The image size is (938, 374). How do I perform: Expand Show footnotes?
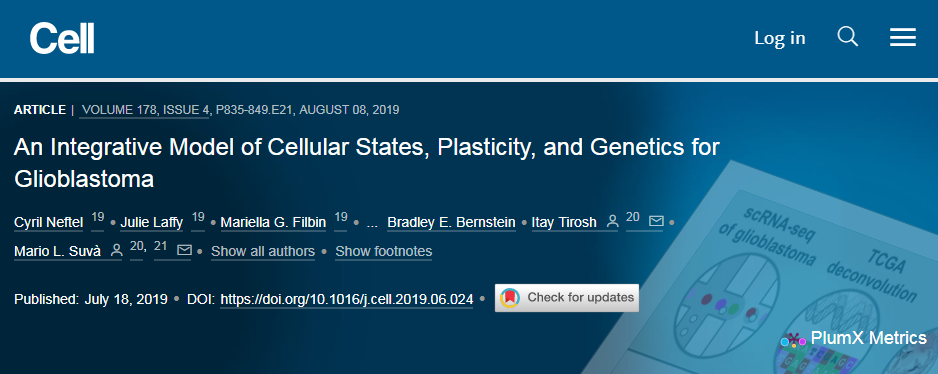(383, 251)
